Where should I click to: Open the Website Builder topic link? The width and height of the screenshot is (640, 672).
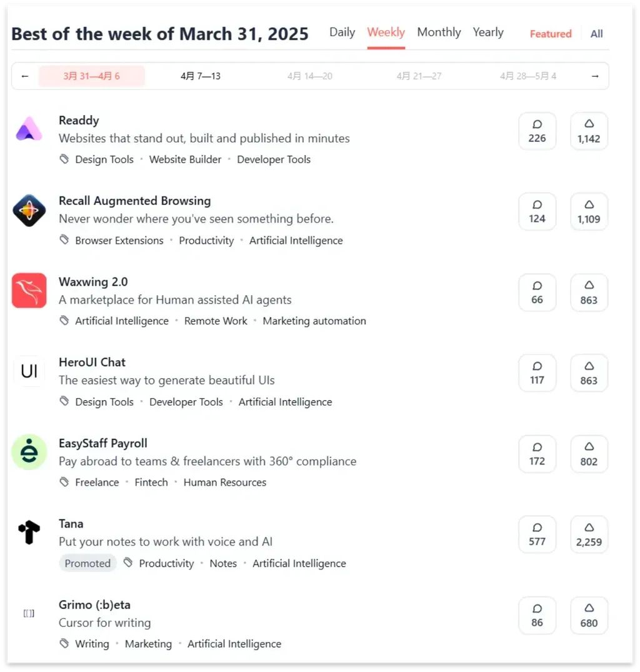coord(185,159)
